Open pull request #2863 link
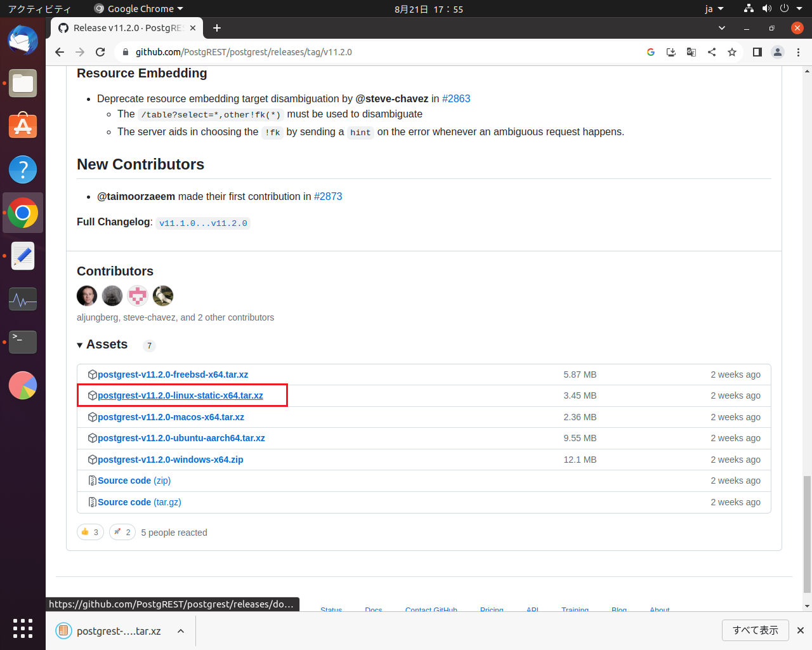Screen dimensions: 812x650 click(456, 98)
